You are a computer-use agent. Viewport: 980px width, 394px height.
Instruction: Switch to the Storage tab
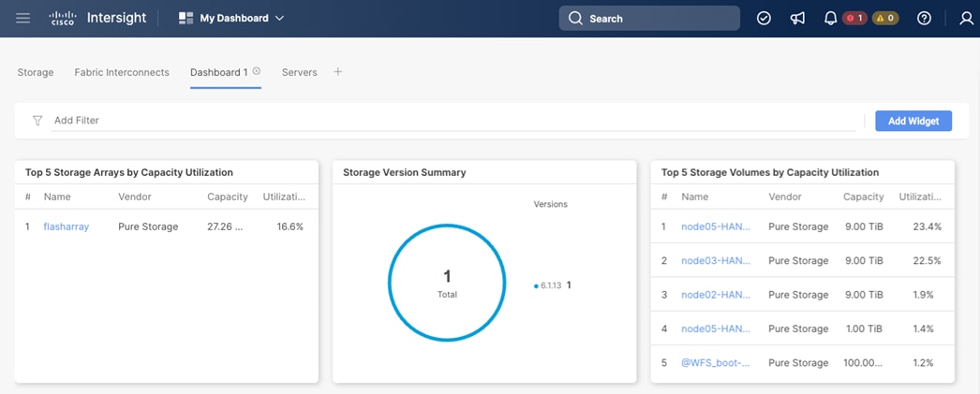tap(36, 72)
